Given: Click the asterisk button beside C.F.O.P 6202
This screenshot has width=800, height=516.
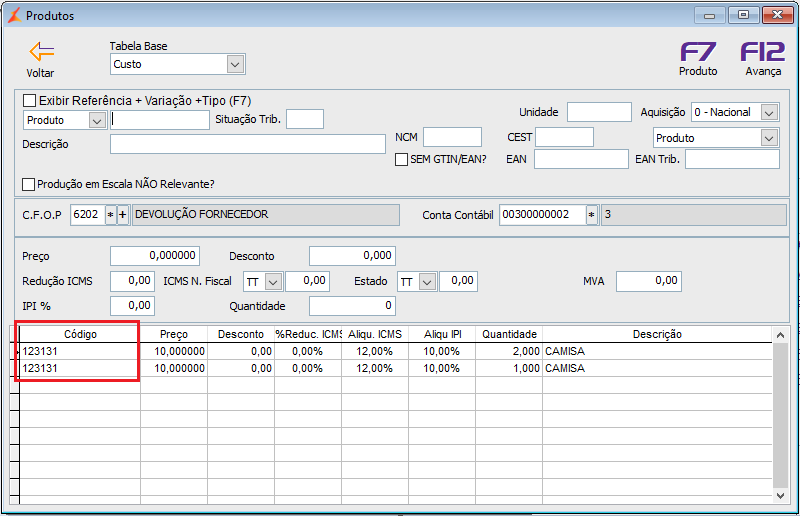Looking at the screenshot, I should (x=110, y=215).
